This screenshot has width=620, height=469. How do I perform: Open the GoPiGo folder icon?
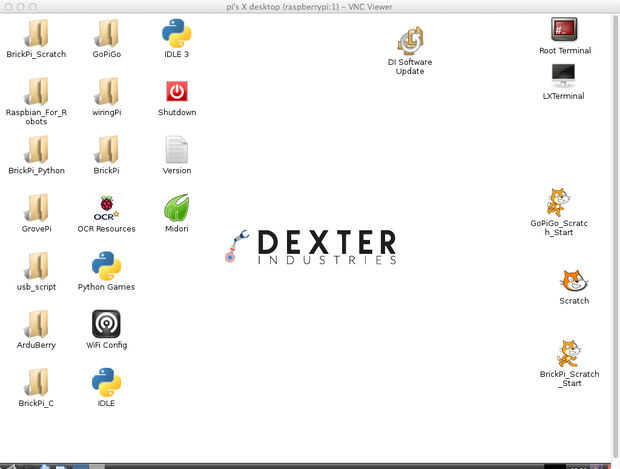pos(106,34)
